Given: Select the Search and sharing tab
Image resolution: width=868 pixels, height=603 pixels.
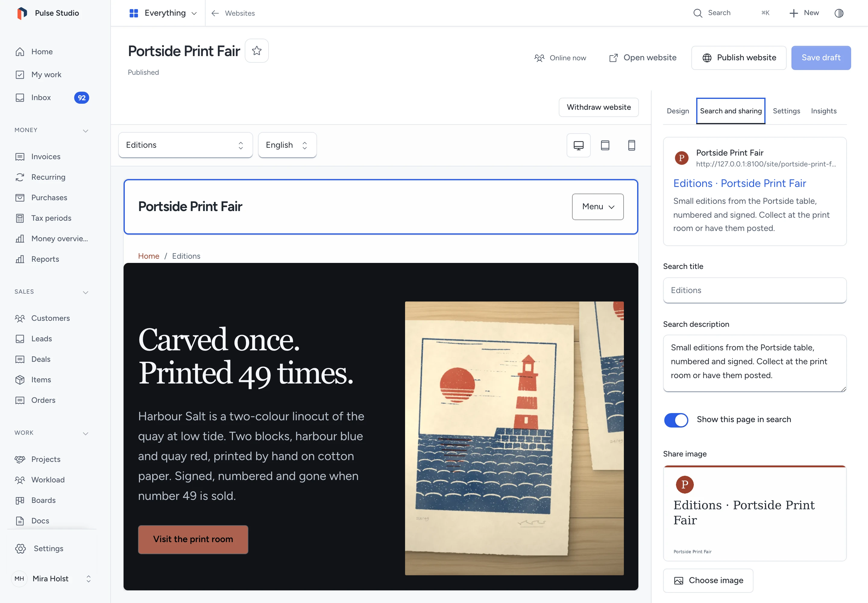Looking at the screenshot, I should coord(731,111).
